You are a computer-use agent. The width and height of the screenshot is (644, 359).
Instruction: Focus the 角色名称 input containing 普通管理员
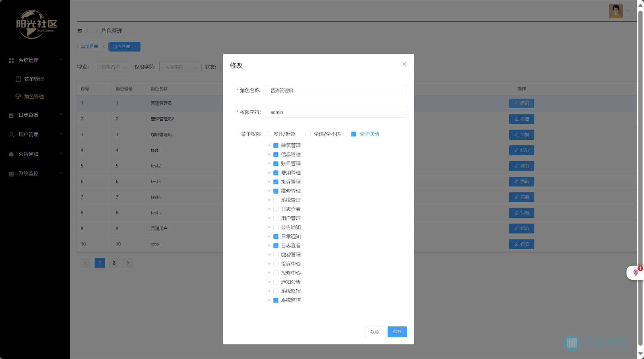[336, 91]
